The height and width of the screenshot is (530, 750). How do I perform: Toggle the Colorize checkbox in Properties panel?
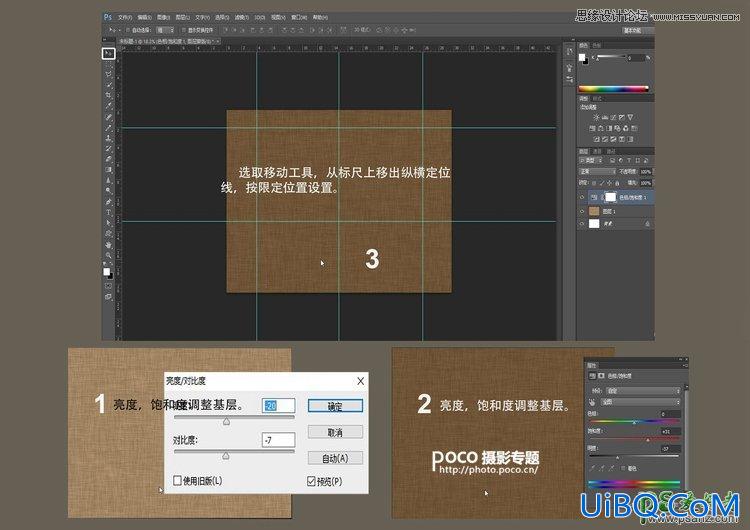tap(623, 468)
